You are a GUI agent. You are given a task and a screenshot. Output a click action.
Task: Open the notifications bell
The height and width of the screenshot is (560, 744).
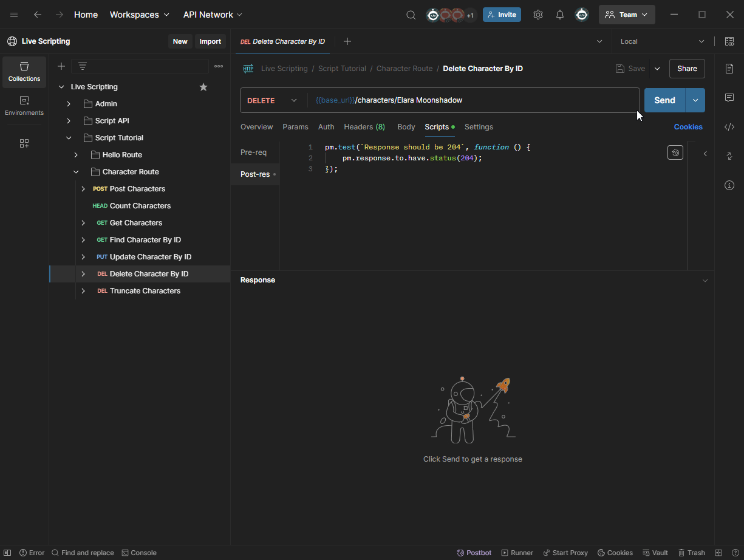point(560,15)
